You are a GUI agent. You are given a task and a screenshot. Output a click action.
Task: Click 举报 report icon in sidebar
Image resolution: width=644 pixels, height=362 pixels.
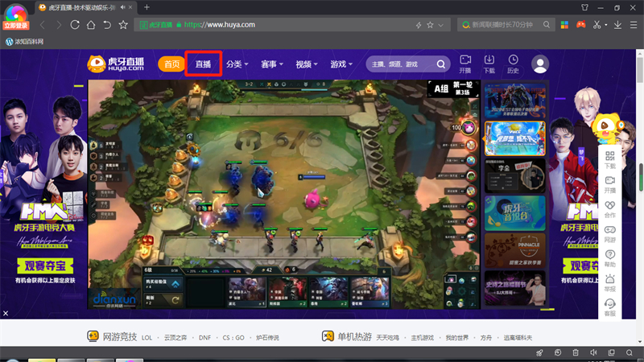(x=610, y=283)
